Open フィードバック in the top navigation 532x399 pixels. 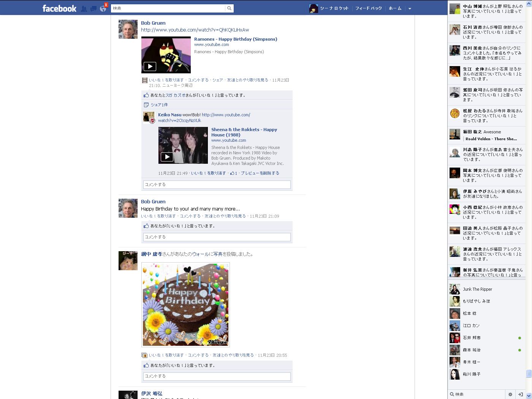pyautogui.click(x=368, y=8)
